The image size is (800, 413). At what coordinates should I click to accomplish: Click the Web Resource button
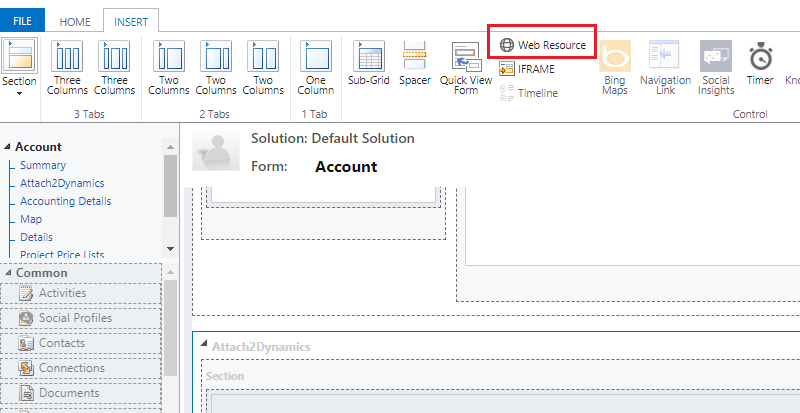coord(543,45)
